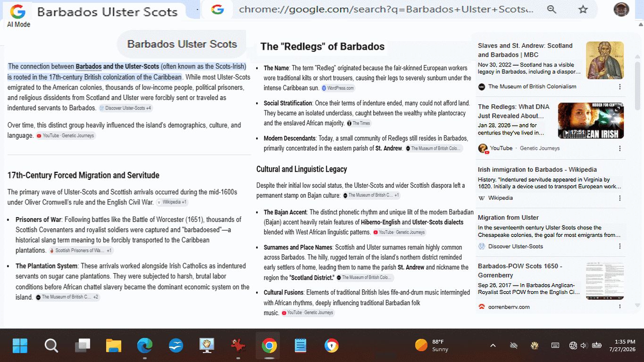This screenshot has width=644, height=362.
Task: Open the touch keyboard tray icon
Action: (555, 345)
